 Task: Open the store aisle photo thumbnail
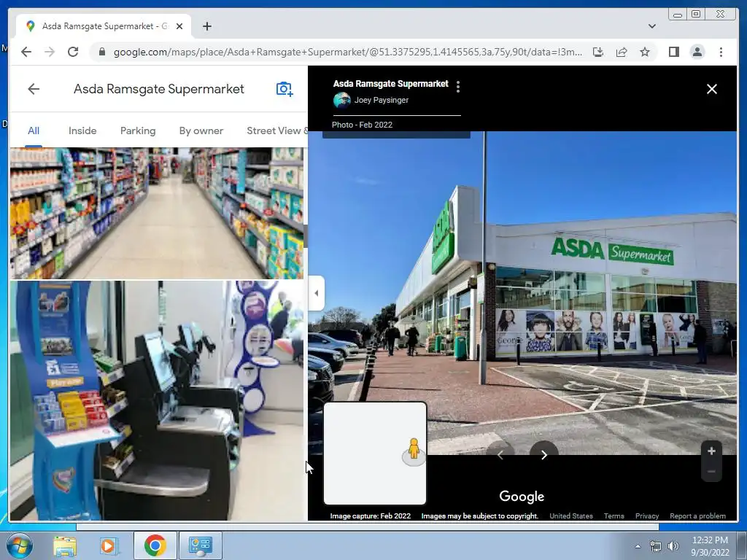point(157,213)
